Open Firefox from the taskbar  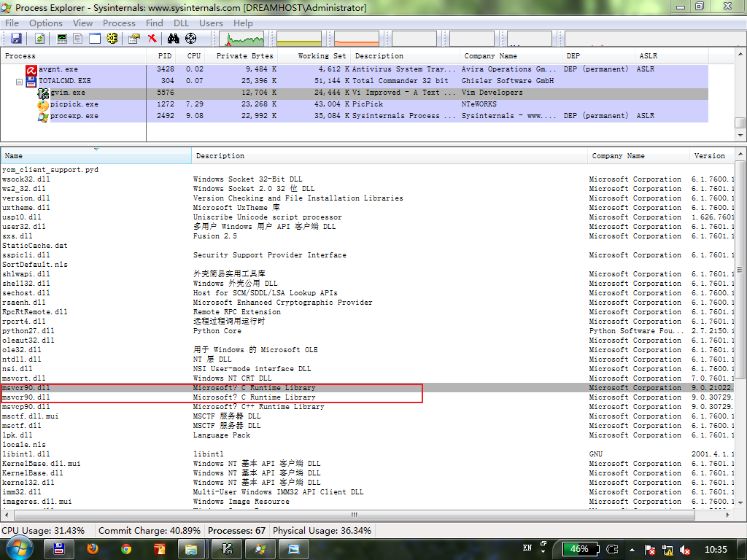93,549
